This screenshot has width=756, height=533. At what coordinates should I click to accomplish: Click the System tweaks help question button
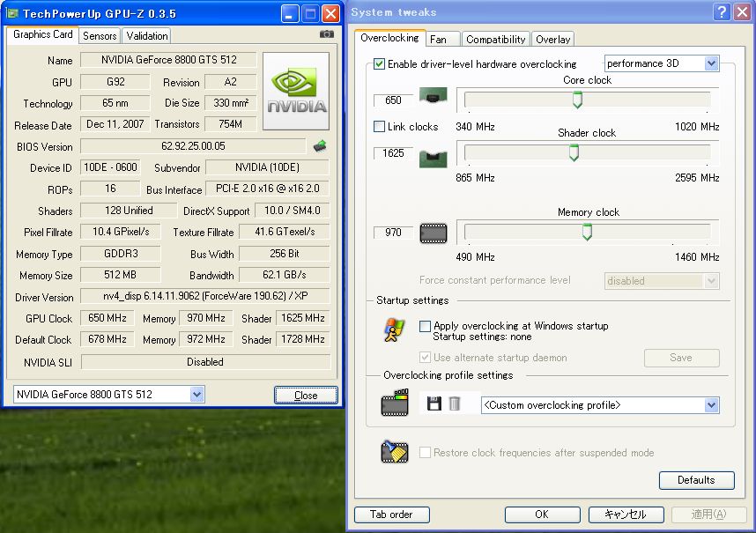click(x=722, y=12)
